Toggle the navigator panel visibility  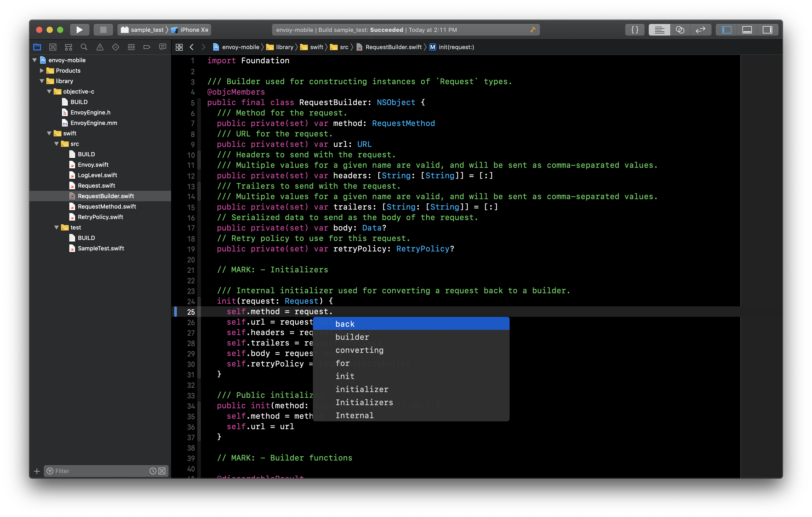click(726, 30)
